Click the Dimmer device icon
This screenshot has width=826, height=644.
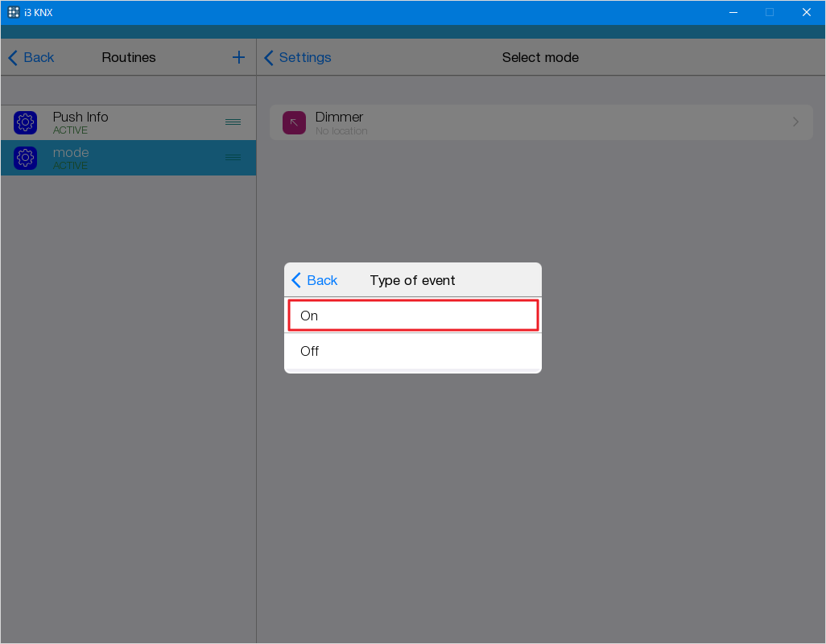click(294, 122)
